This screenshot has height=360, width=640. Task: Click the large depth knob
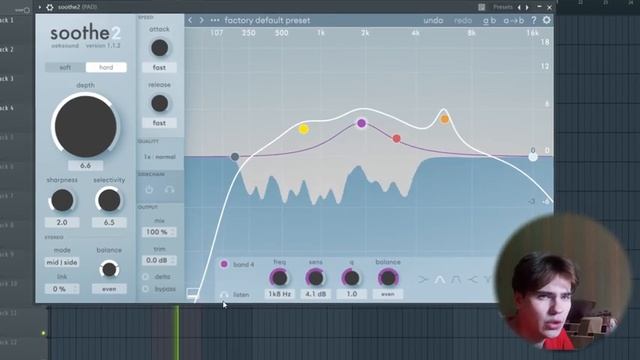(x=86, y=127)
